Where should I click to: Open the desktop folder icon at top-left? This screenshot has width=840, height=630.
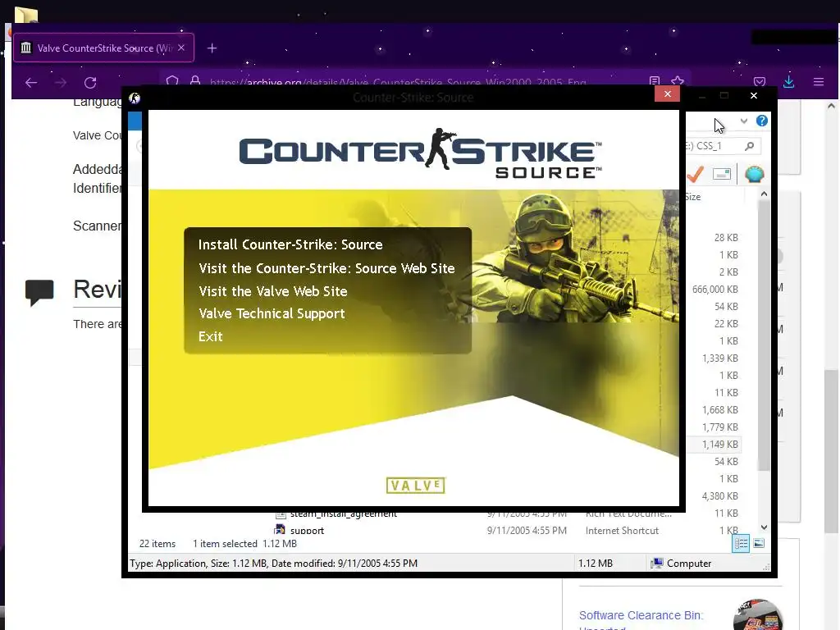25,15
